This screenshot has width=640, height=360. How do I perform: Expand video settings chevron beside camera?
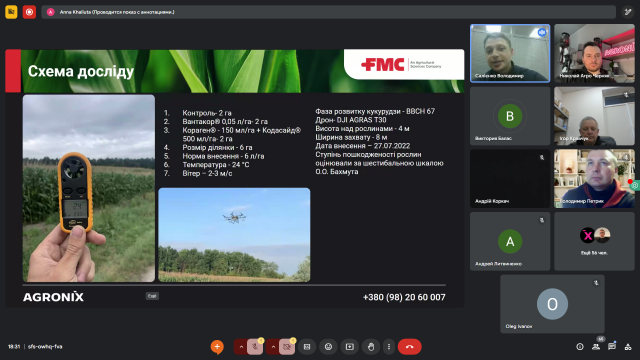coord(273,347)
